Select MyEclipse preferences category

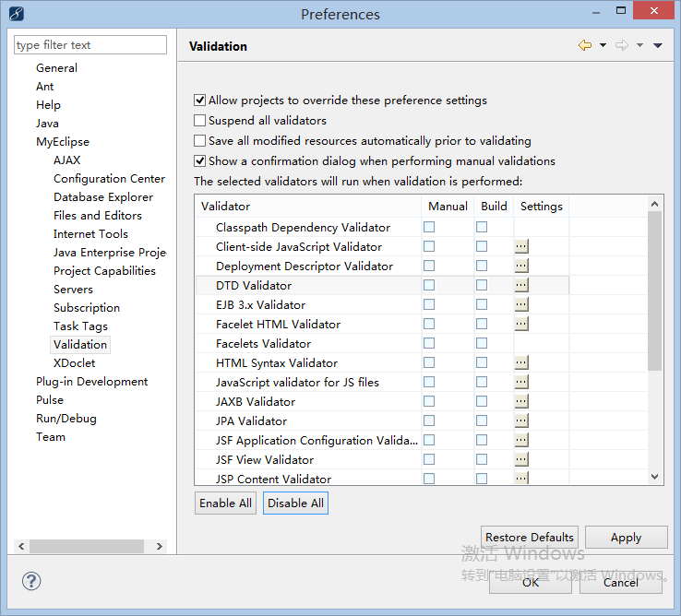point(63,142)
